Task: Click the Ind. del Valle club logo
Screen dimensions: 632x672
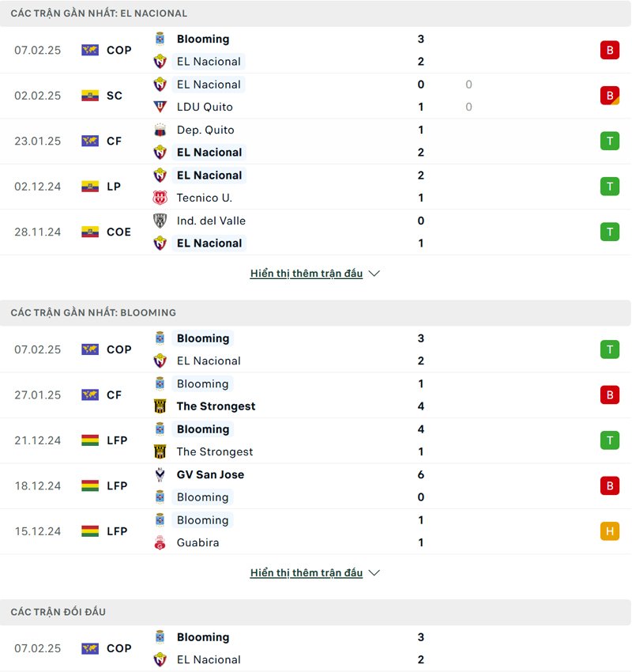Action: (x=160, y=221)
